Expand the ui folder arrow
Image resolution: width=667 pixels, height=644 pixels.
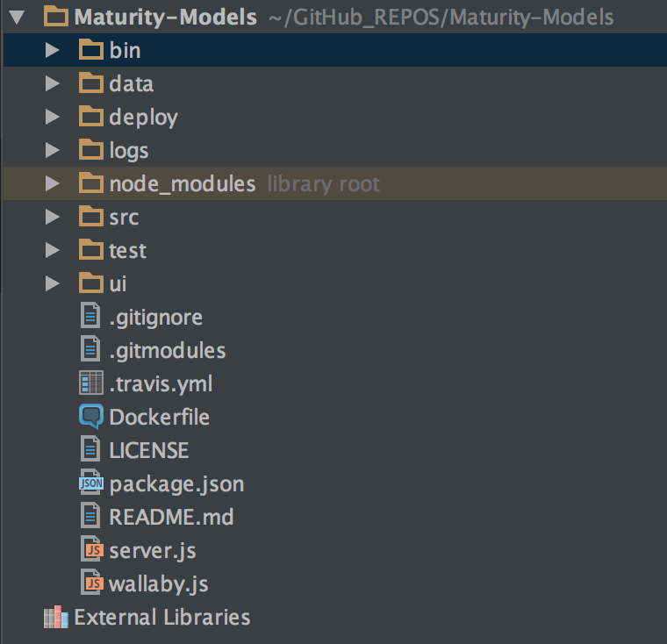tap(52, 283)
